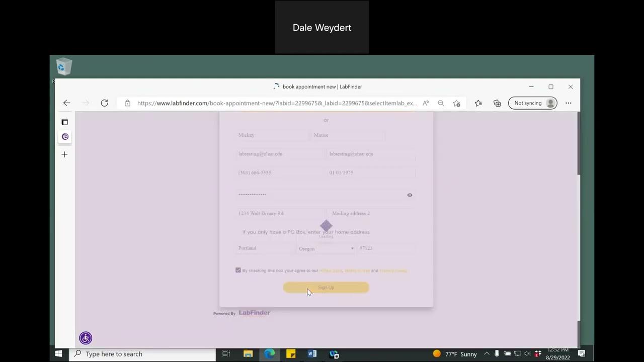Open the accessibility widget icon
644x362 pixels.
(x=86, y=338)
